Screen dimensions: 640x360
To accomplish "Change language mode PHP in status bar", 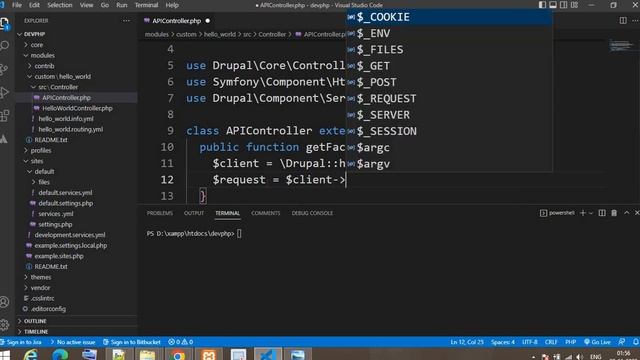I will (x=571, y=342).
